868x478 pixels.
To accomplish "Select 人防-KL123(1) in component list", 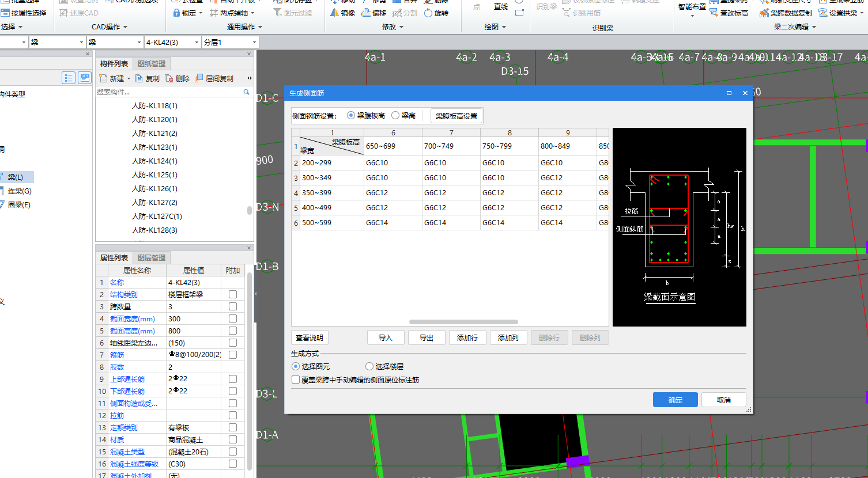I will 154,147.
